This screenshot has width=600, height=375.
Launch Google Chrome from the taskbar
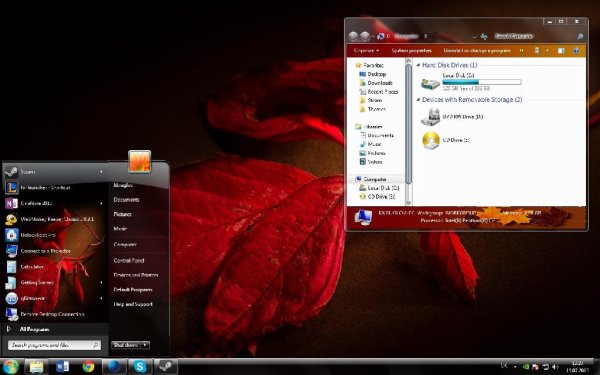coord(88,367)
